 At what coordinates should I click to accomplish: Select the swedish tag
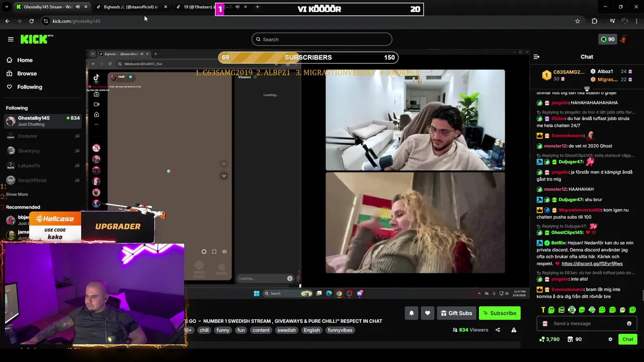286,330
